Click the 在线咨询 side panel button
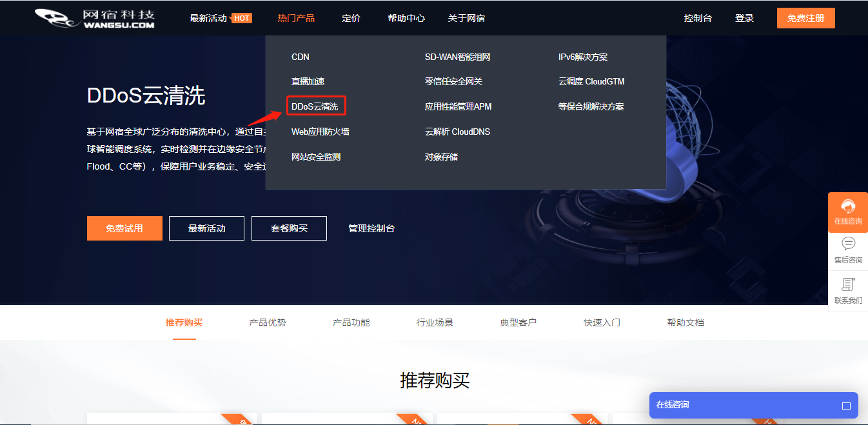 click(x=848, y=212)
